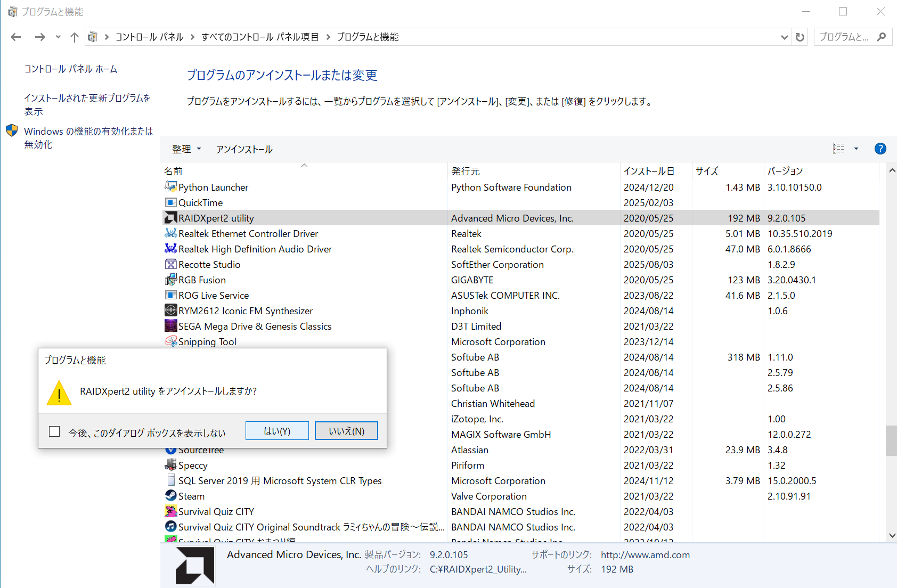Image resolution: width=897 pixels, height=588 pixels.
Task: Open the 整理 dropdown menu
Action: pyautogui.click(x=186, y=149)
